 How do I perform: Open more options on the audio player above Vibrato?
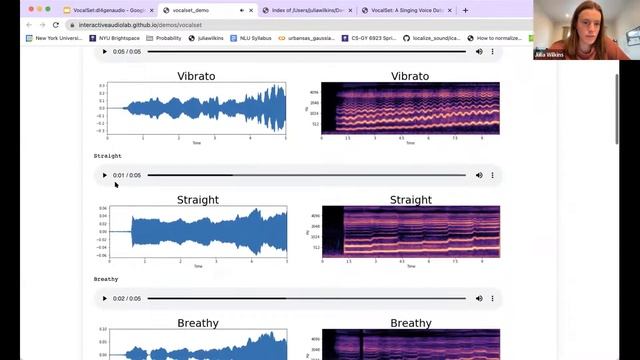coord(493,51)
